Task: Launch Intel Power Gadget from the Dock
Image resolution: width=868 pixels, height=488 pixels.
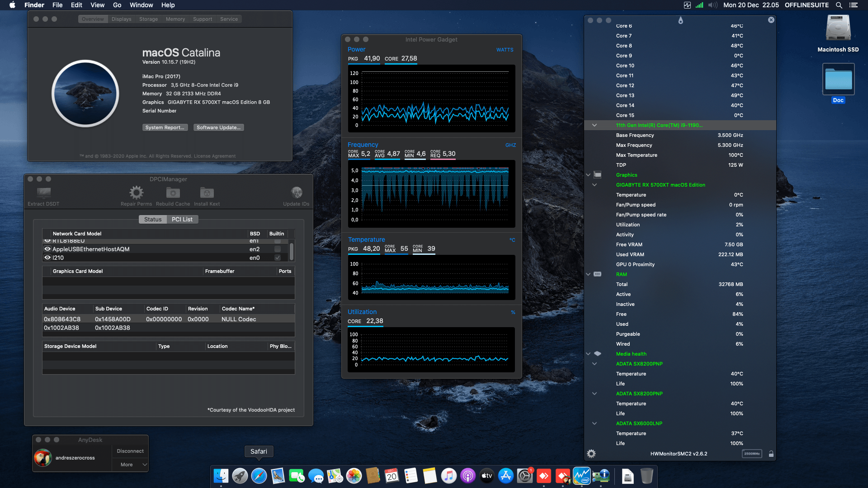Action: [582, 476]
